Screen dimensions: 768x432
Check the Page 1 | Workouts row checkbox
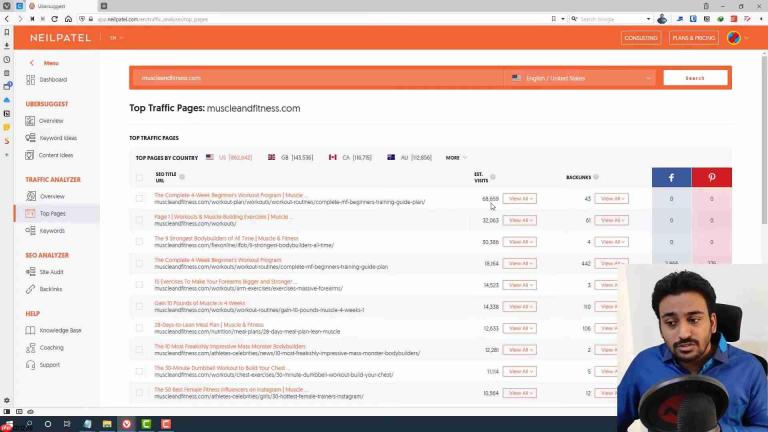point(140,220)
